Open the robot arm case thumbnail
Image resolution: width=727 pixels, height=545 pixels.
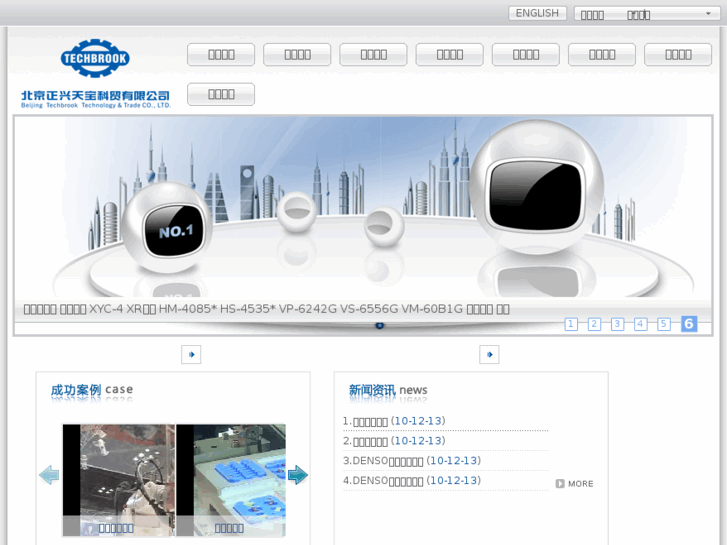click(x=119, y=480)
